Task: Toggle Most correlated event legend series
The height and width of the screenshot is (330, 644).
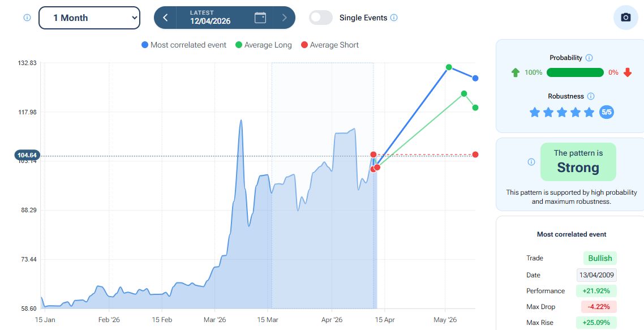Action: tap(184, 45)
